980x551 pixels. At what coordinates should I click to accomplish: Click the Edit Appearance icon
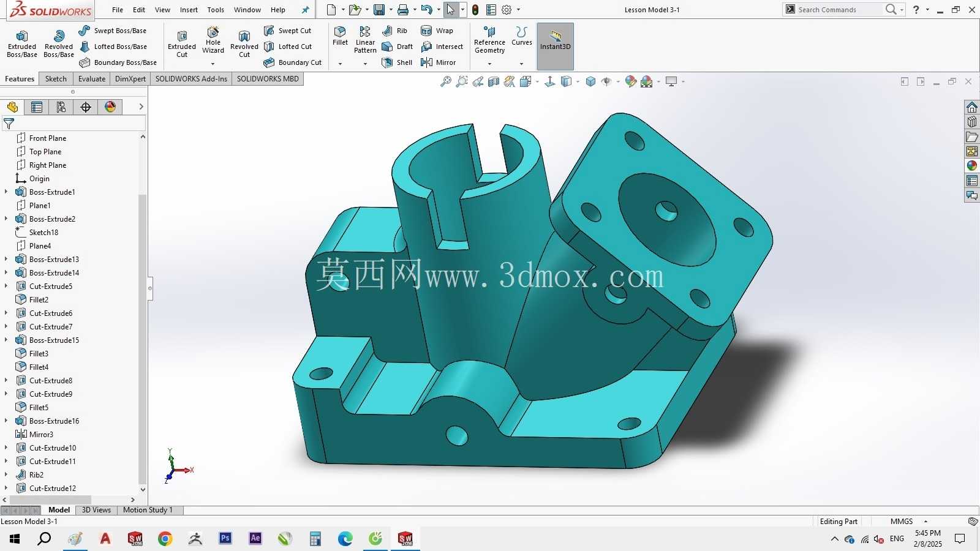(x=630, y=81)
